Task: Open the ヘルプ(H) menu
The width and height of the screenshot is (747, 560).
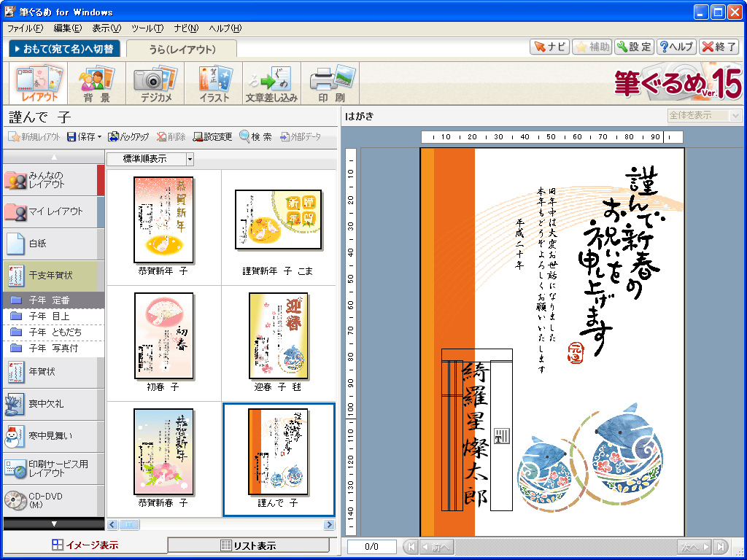Action: [x=225, y=28]
